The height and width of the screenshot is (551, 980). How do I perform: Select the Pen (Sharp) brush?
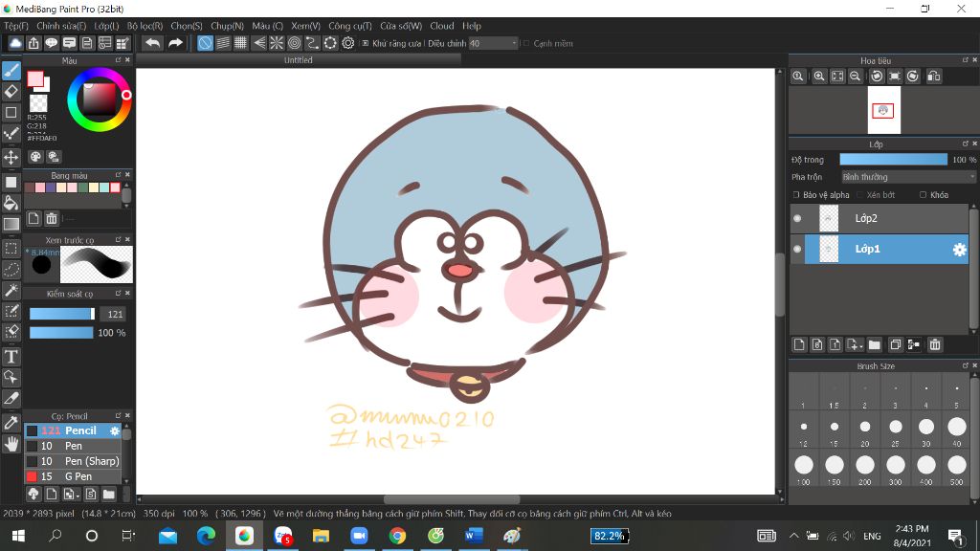pyautogui.click(x=73, y=461)
